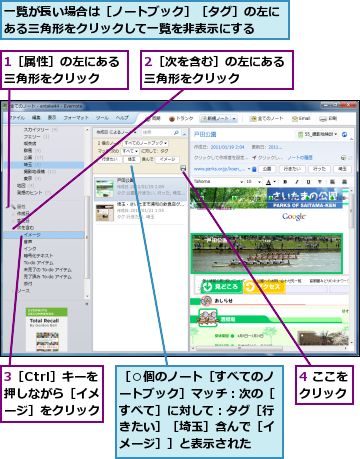Screen dimensions: 360x459
Task: Select the スカイツリー tag in sidebar
Action: coord(40,129)
